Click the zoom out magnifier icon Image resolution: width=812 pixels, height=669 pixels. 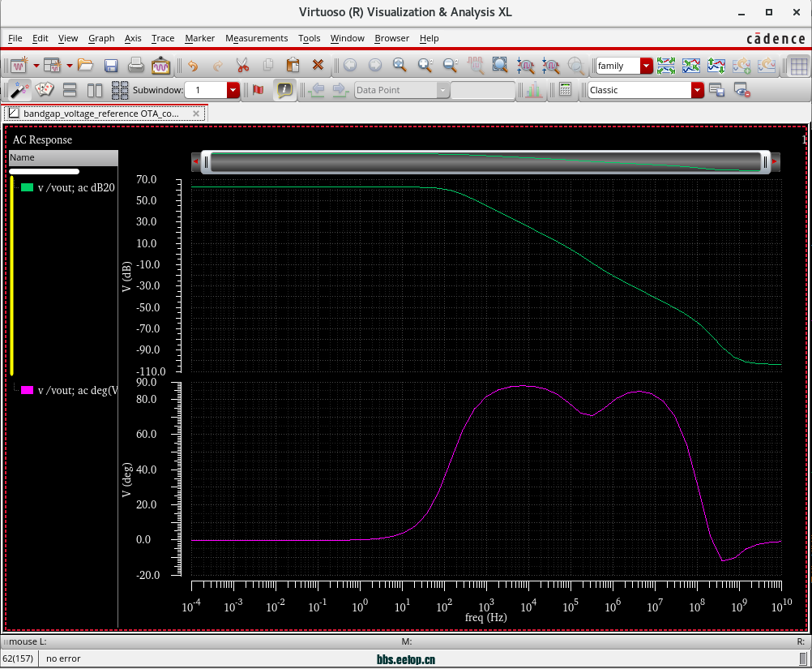(x=451, y=66)
